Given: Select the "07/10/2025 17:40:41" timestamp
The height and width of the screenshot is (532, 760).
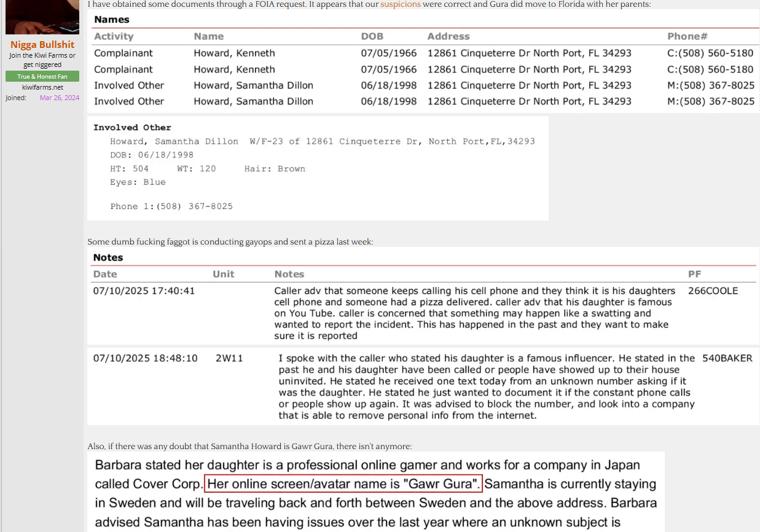Looking at the screenshot, I should click(144, 291).
